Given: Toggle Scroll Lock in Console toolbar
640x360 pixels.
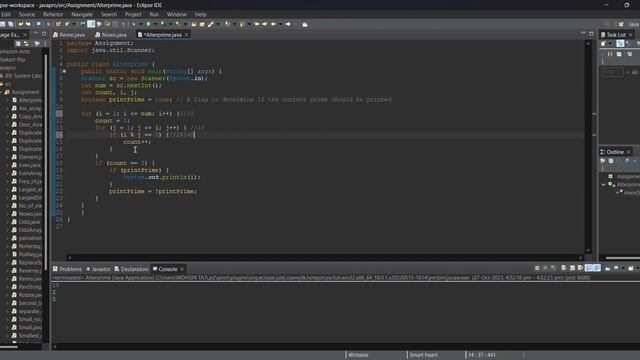Looking at the screenshot, I should [572, 268].
